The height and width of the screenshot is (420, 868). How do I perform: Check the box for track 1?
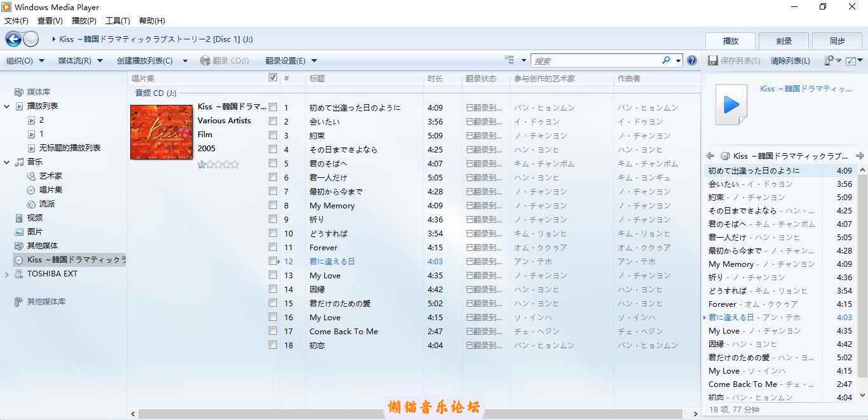tap(273, 107)
